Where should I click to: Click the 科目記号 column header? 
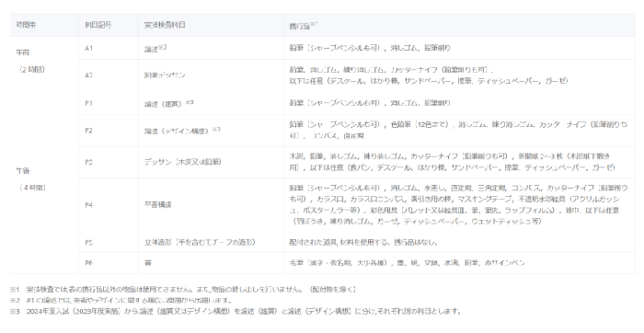tap(98, 25)
